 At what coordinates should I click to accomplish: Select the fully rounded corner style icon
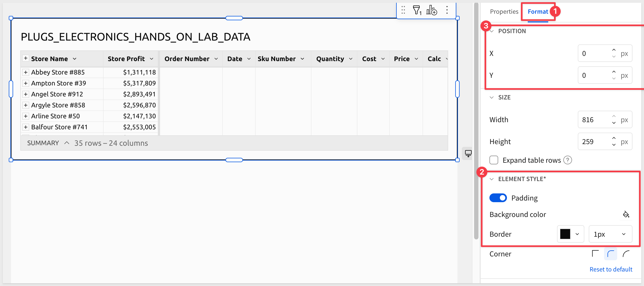pyautogui.click(x=626, y=254)
